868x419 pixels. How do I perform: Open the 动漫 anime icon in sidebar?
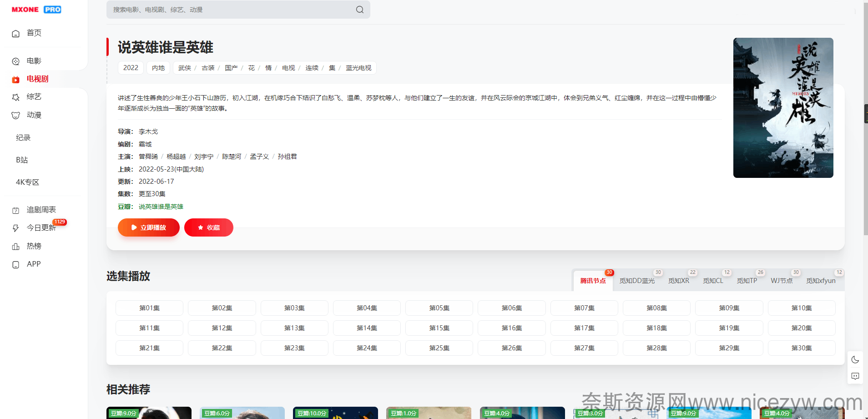coord(16,116)
